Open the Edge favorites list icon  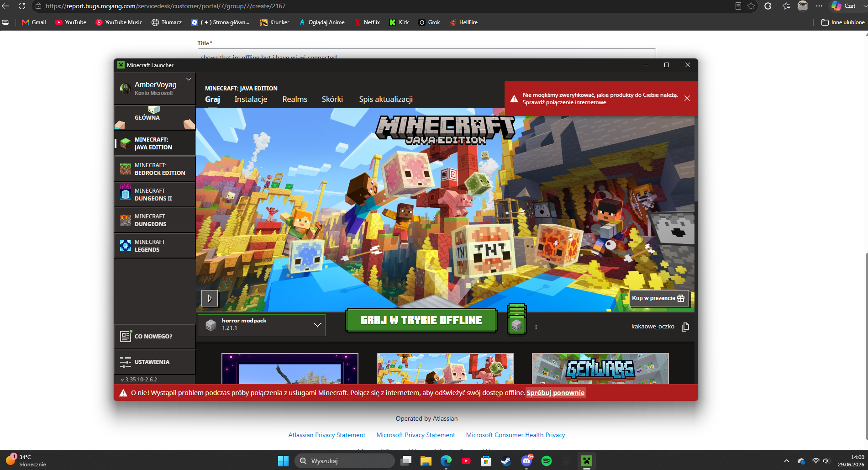786,6
